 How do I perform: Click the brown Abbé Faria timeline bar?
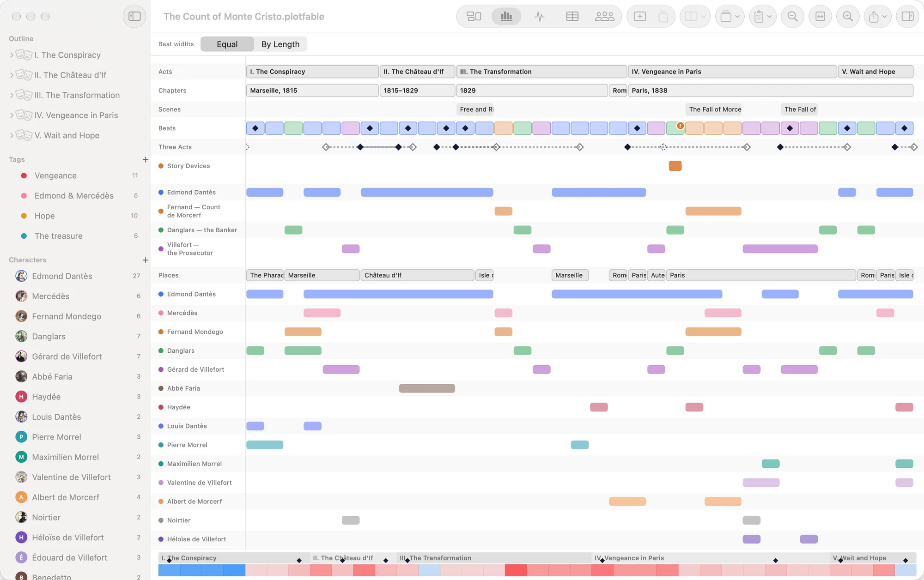[427, 388]
